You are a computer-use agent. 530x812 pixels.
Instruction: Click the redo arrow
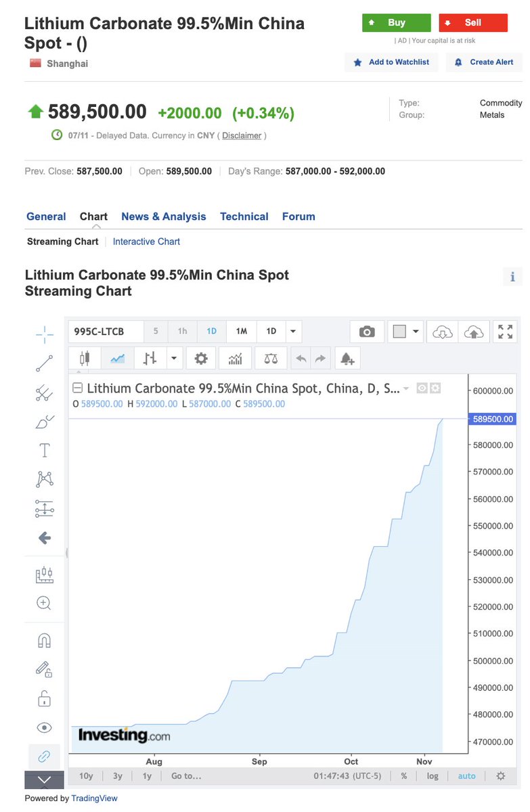(x=321, y=359)
